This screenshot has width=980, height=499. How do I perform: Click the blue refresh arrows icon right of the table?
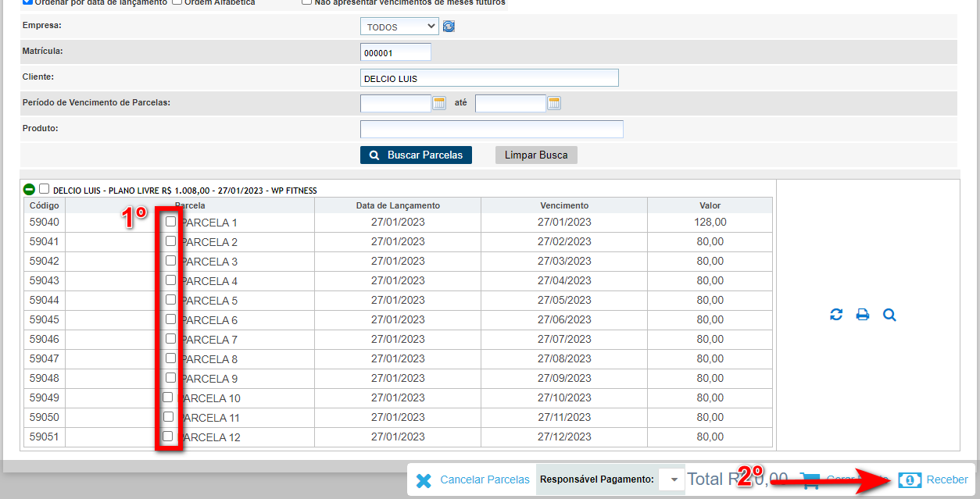[836, 315]
